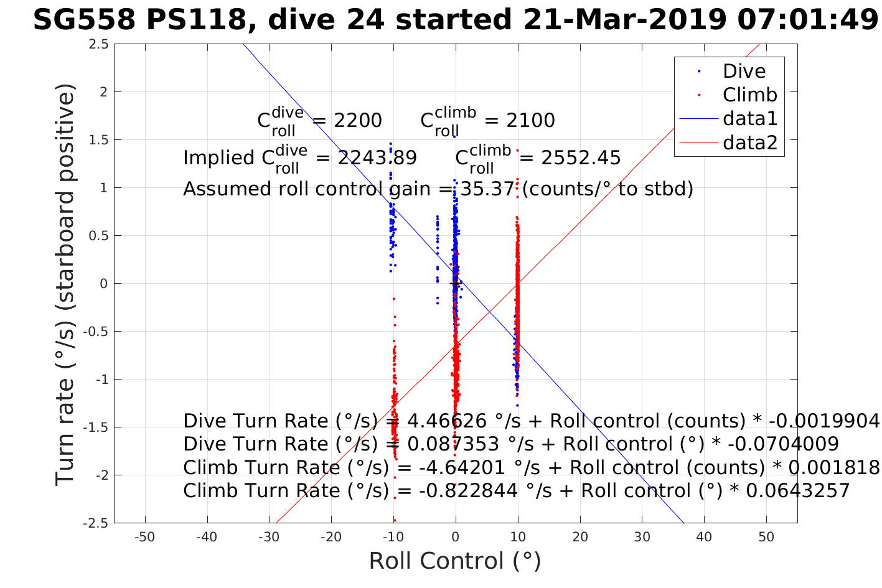This screenshot has height=588, width=882.
Task: Click x-axis tick label "40"
Action: 704,537
